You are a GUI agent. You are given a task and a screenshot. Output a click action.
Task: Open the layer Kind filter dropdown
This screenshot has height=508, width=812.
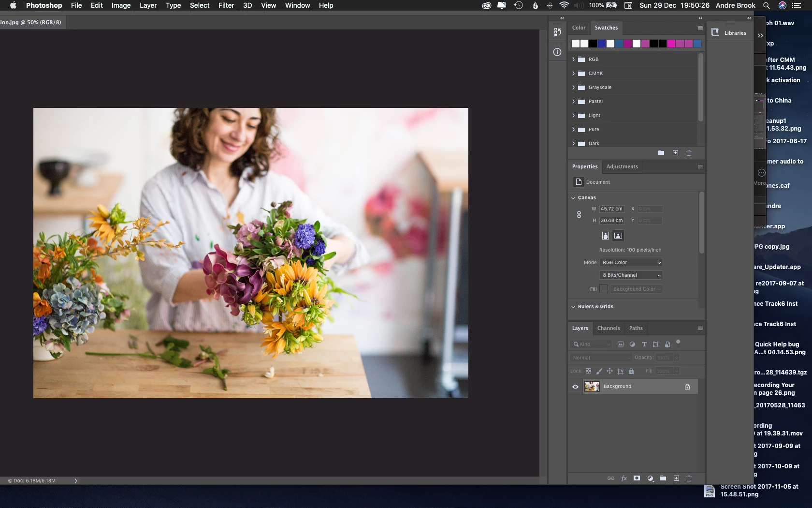coord(592,344)
